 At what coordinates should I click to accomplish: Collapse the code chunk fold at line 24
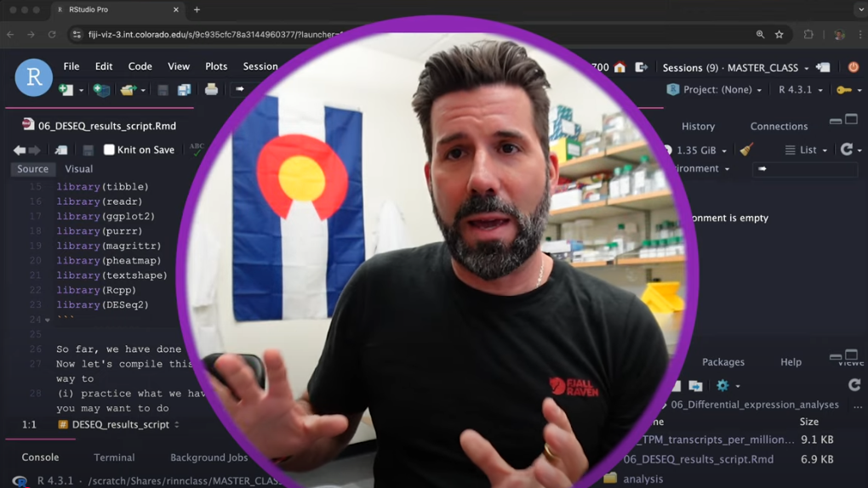48,320
